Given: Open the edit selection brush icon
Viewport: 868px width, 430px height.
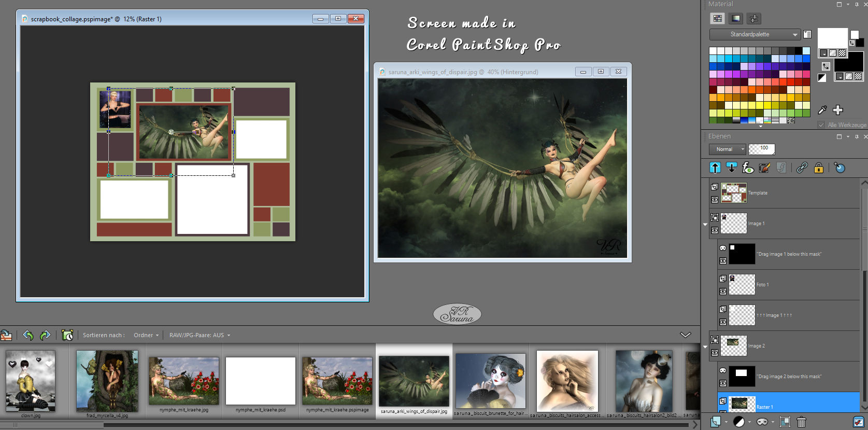Looking at the screenshot, I should 764,168.
